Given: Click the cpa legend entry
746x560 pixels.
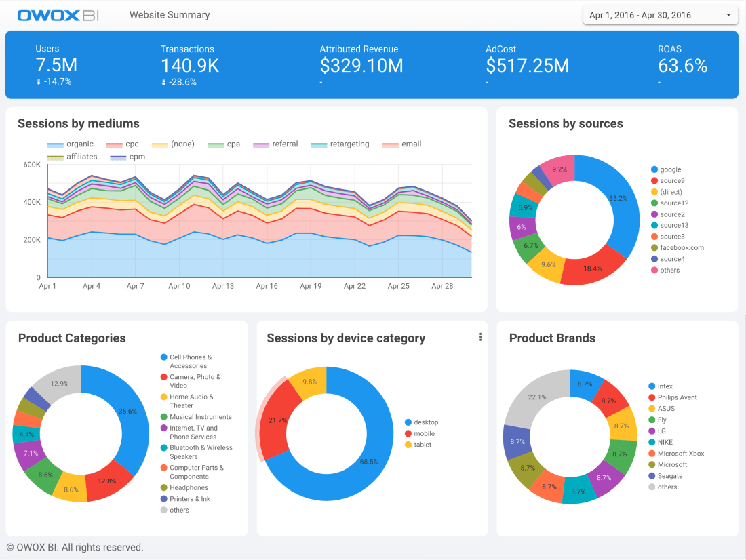Looking at the screenshot, I should [224, 144].
